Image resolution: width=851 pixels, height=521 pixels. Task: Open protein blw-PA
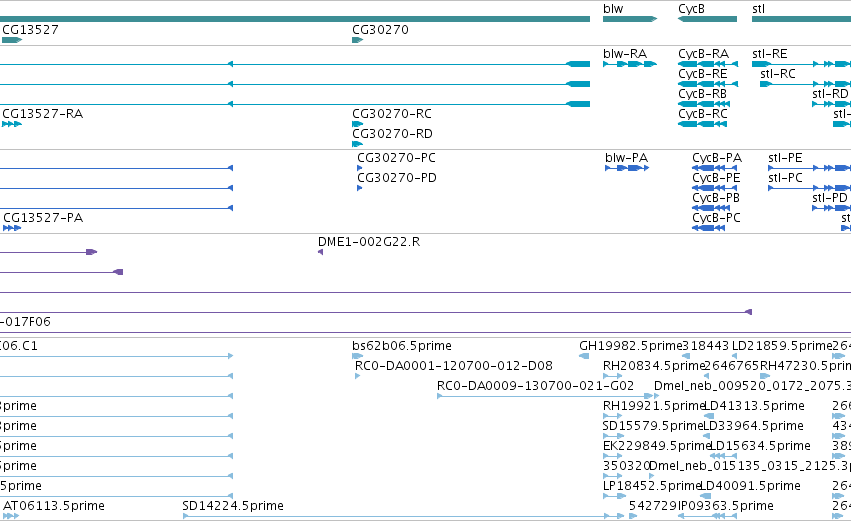pos(626,158)
